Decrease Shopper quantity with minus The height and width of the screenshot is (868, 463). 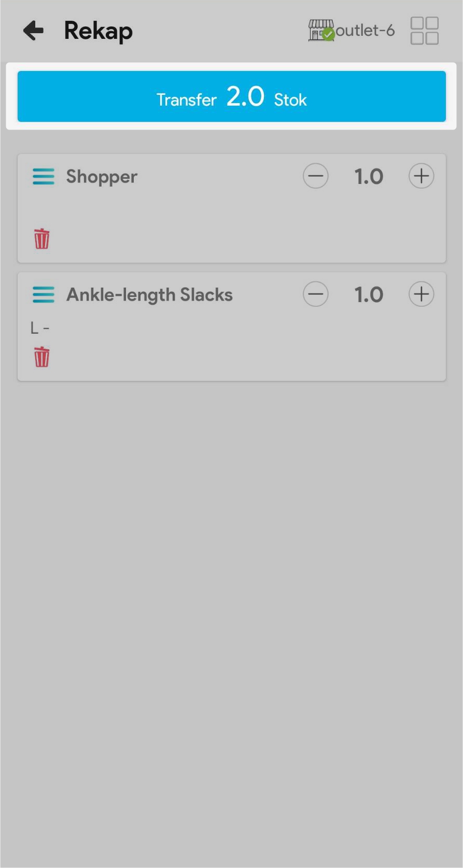(x=316, y=176)
